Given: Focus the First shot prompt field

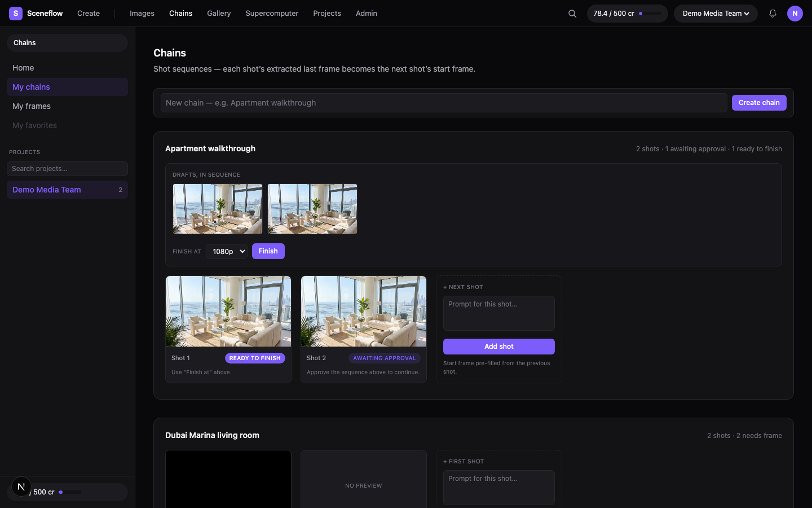Looking at the screenshot, I should (x=499, y=488).
